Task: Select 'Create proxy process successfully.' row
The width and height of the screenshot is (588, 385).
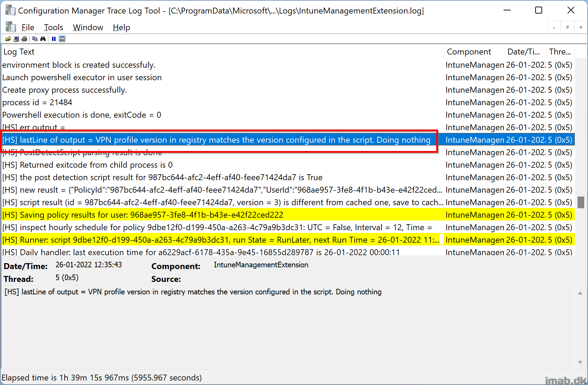Action: click(x=288, y=90)
